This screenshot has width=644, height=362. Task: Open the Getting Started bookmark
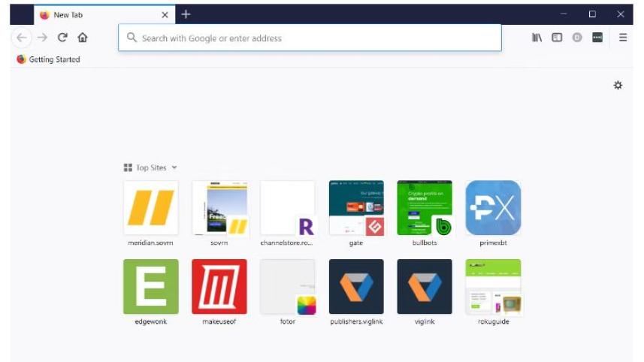(x=48, y=59)
